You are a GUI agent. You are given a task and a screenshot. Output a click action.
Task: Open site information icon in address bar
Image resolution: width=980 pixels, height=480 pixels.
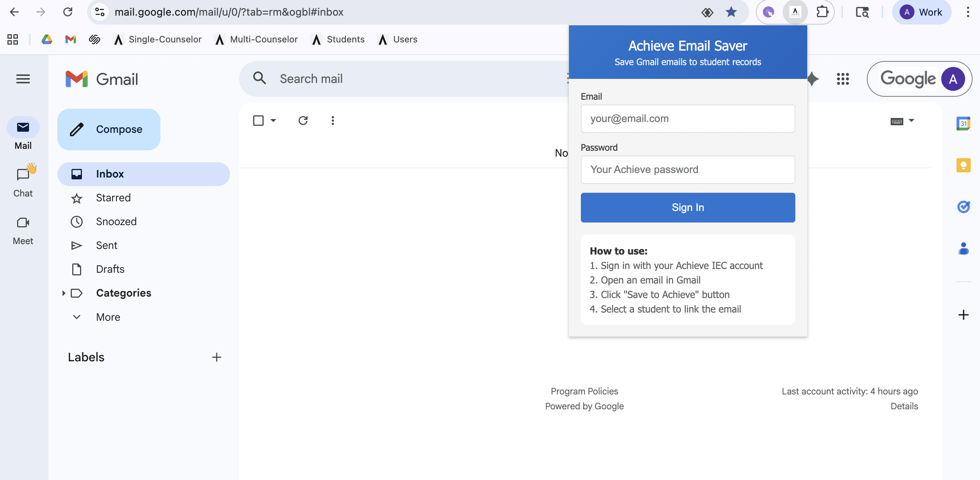(100, 12)
